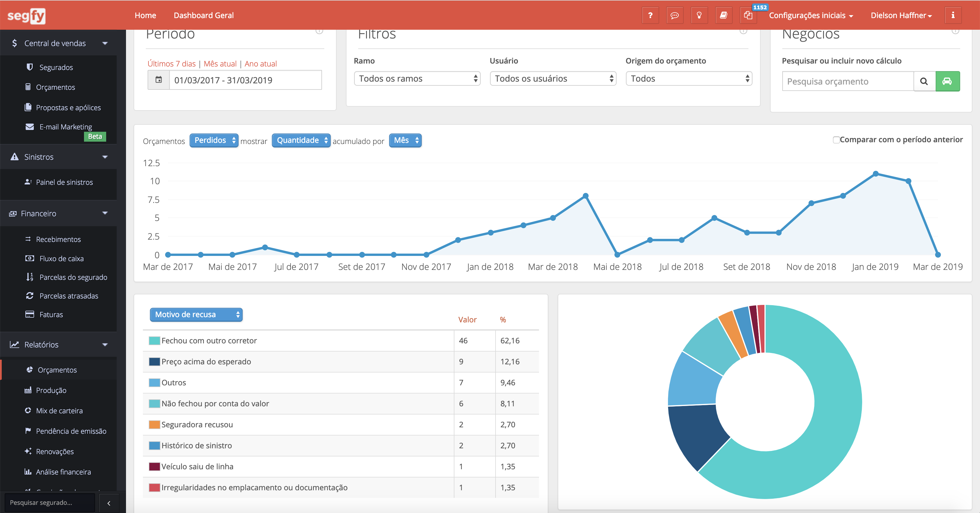Image resolution: width=980 pixels, height=513 pixels.
Task: Focus the Pesquisar segurado field in sidebar
Action: pyautogui.click(x=50, y=503)
